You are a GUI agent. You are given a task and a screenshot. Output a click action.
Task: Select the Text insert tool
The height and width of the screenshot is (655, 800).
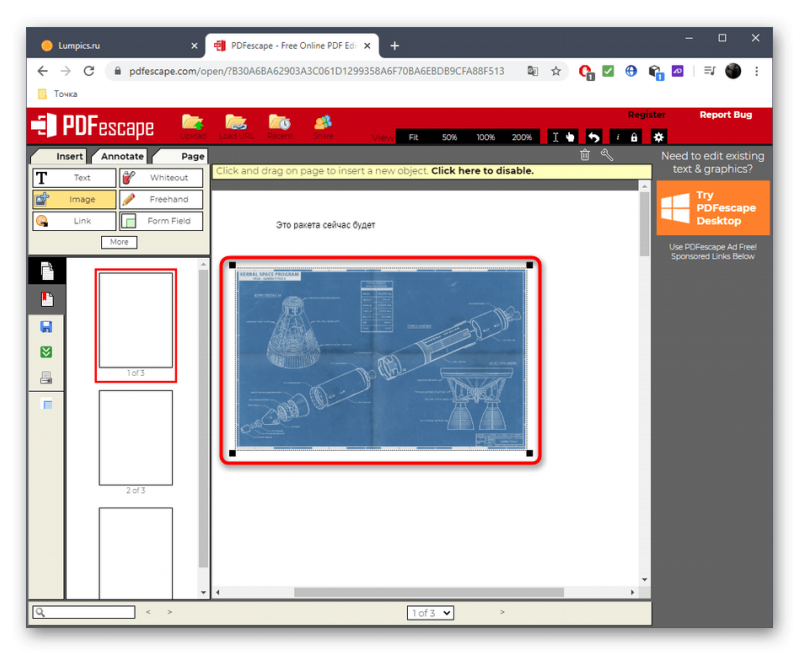[x=74, y=178]
